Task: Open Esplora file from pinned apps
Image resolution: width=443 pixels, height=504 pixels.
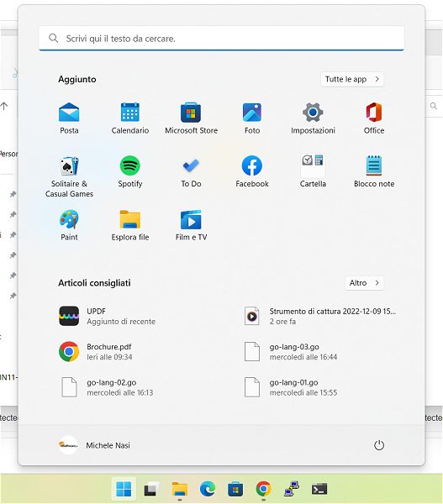Action: click(x=130, y=225)
